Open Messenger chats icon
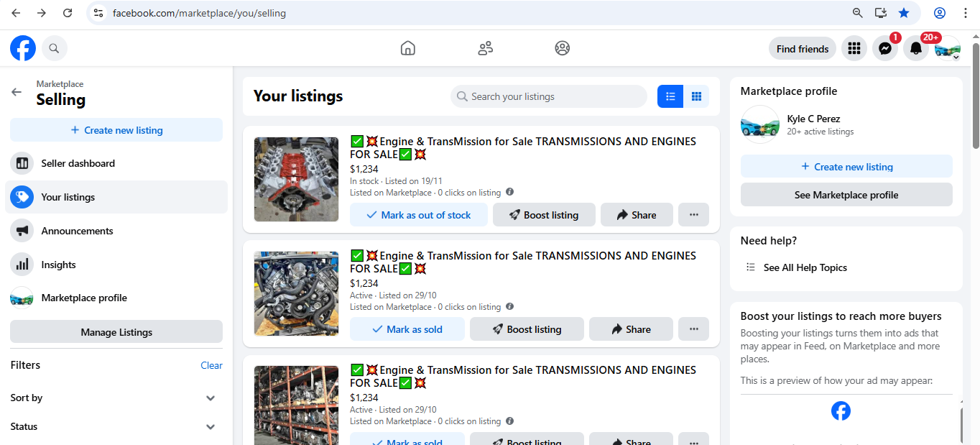 (885, 49)
